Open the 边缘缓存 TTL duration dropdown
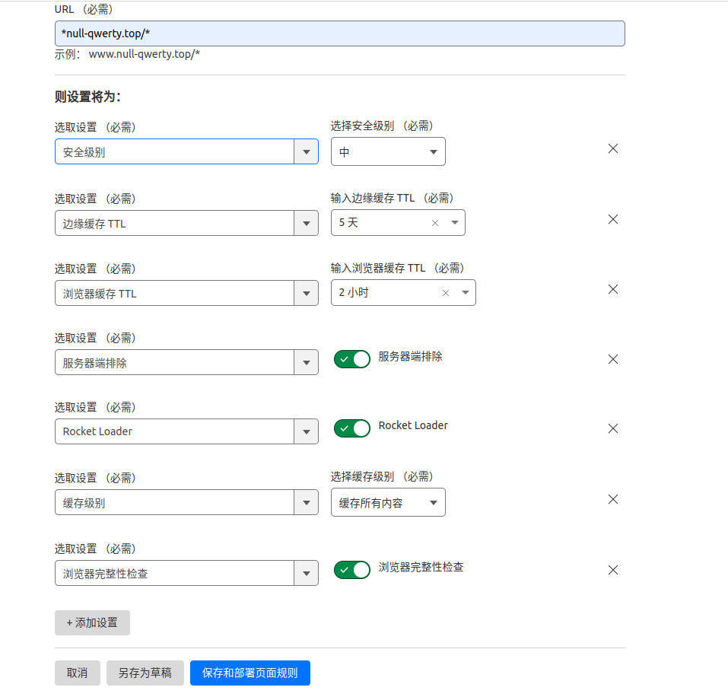This screenshot has width=728, height=700. click(x=454, y=222)
